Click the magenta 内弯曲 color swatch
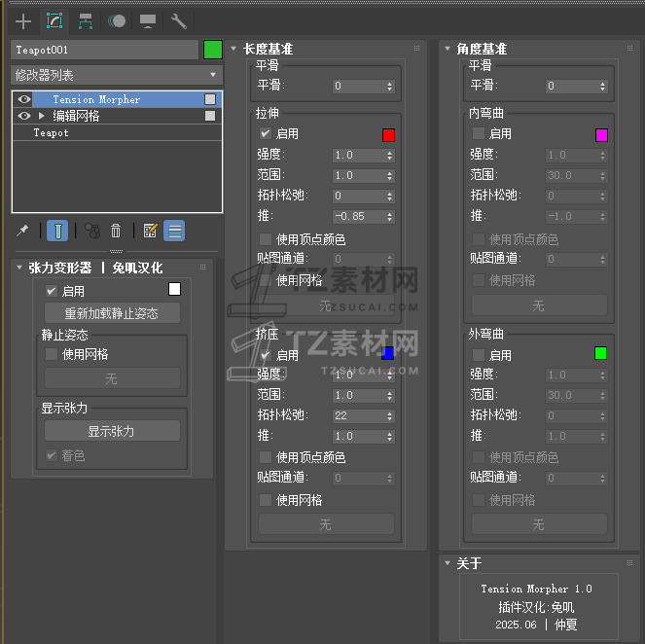645x644 pixels. coord(602,135)
